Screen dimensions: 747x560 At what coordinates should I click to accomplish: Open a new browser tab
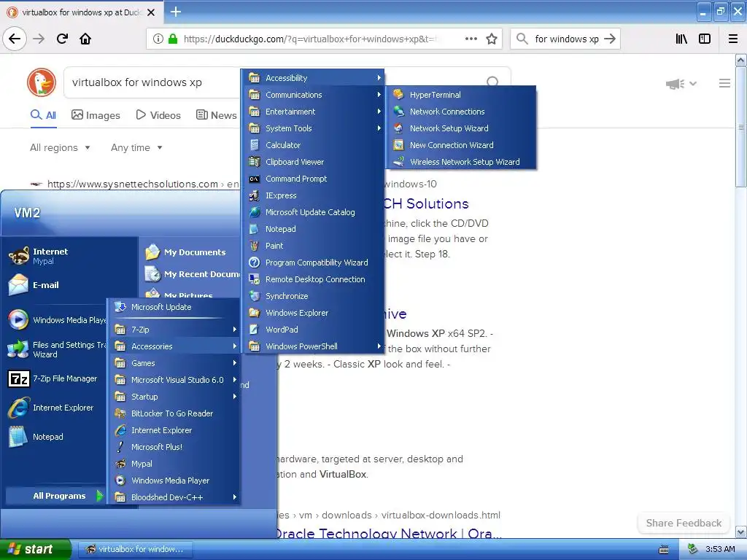tap(176, 12)
